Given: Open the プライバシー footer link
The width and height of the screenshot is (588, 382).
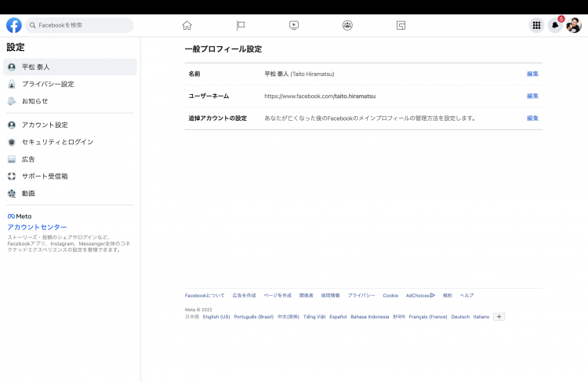Looking at the screenshot, I should click(x=361, y=296).
